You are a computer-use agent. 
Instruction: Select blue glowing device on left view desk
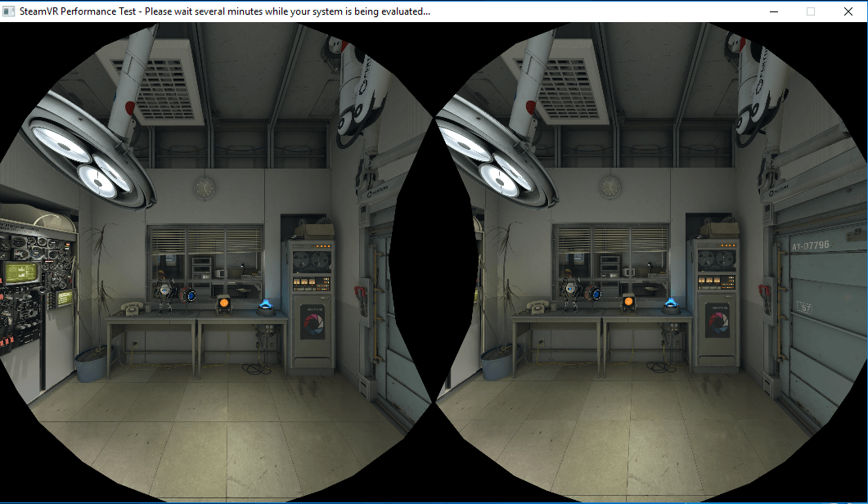click(265, 306)
